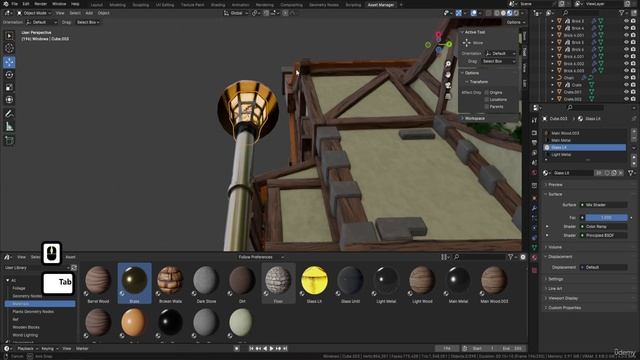Image resolution: width=640 pixels, height=360 pixels.
Task: Toggle visibility of Crate.002
Action: 626,99
